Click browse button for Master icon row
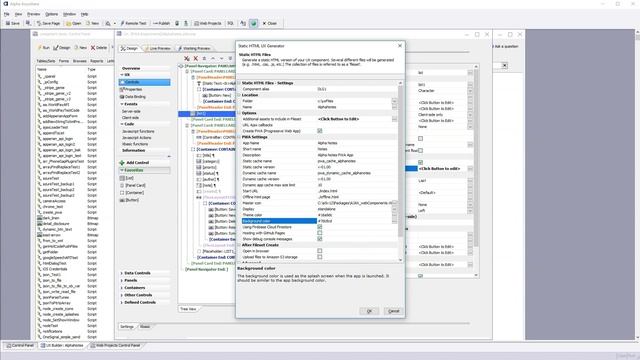640x360 pixels. tap(394, 203)
